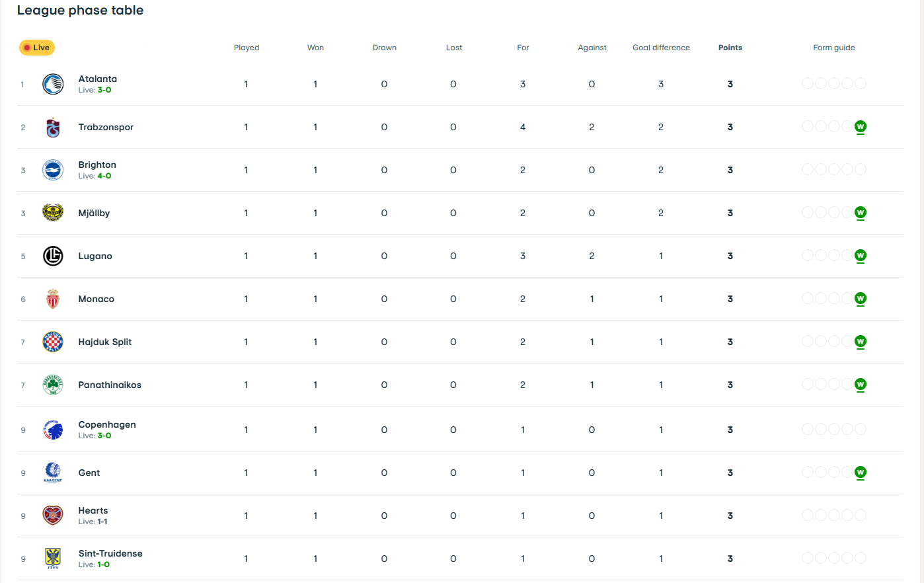This screenshot has width=924, height=583.
Task: Click the Panathinaikos shamrock crest
Action: pos(53,385)
